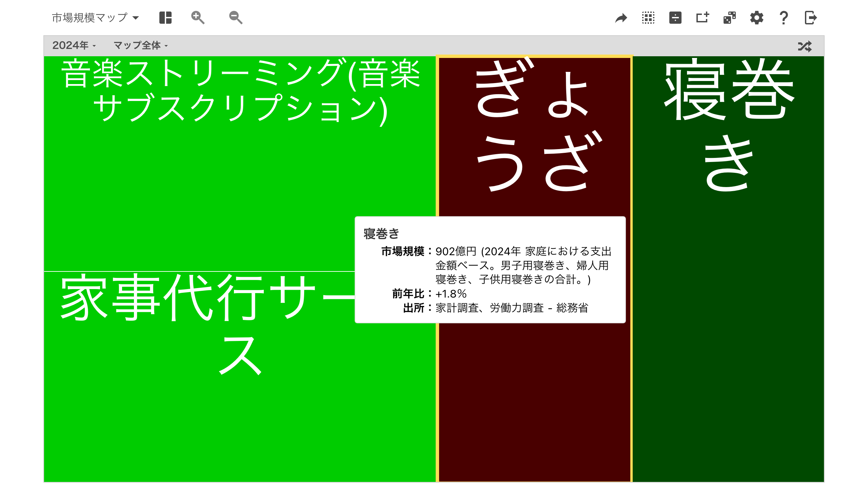Click the 寝巻き title in the tooltip

[x=381, y=233]
